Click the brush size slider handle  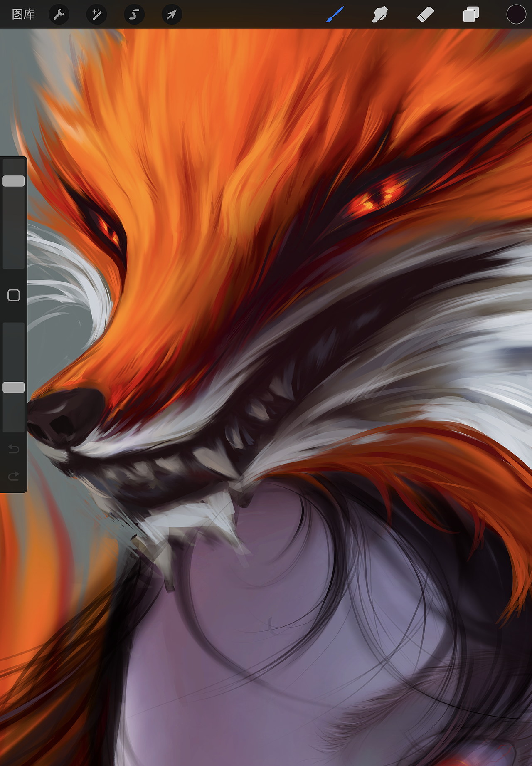tap(14, 181)
